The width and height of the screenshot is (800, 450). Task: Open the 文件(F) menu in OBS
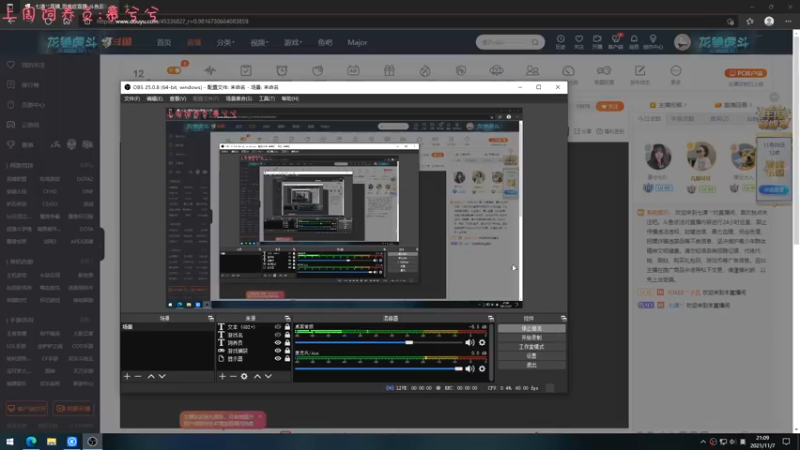[x=132, y=98]
